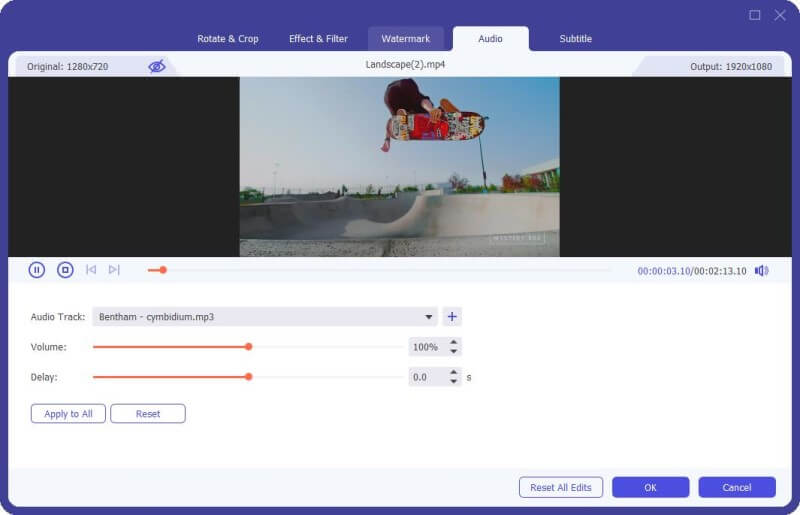The width and height of the screenshot is (800, 515).
Task: Maximize the editing window
Action: (755, 15)
